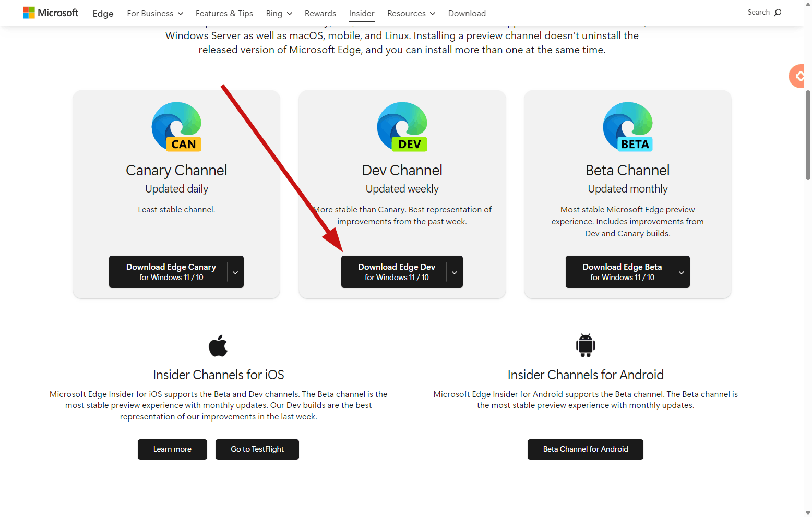The width and height of the screenshot is (812, 517).
Task: Click the Edge Canary logo icon
Action: click(176, 127)
